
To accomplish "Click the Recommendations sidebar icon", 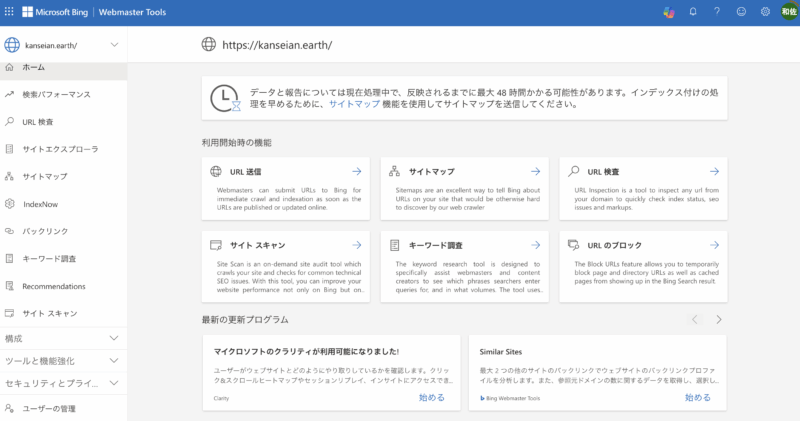I will pos(9,286).
